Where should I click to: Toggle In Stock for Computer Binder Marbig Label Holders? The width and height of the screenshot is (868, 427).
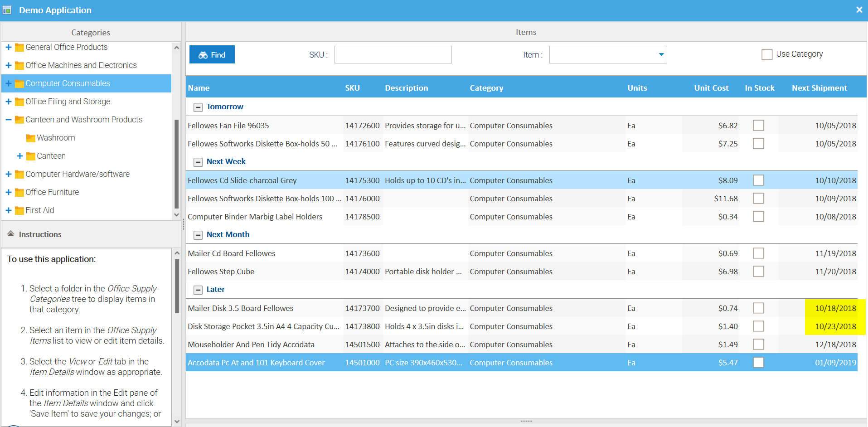click(x=758, y=216)
